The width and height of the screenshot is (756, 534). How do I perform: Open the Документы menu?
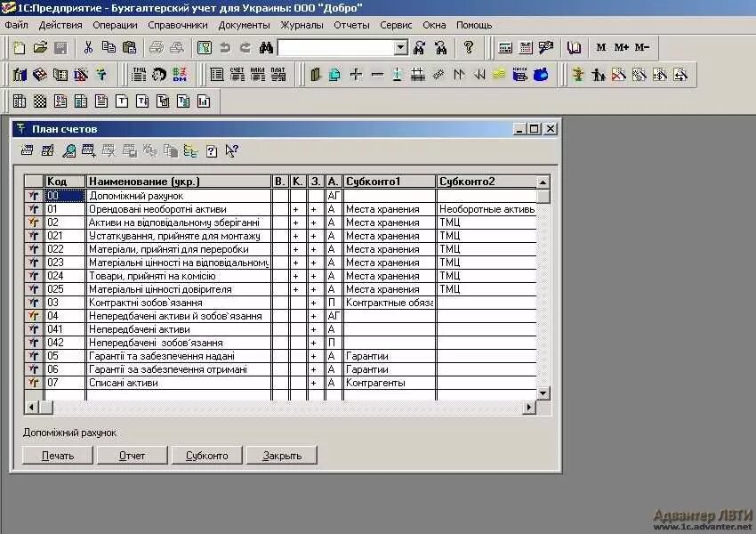coord(244,25)
